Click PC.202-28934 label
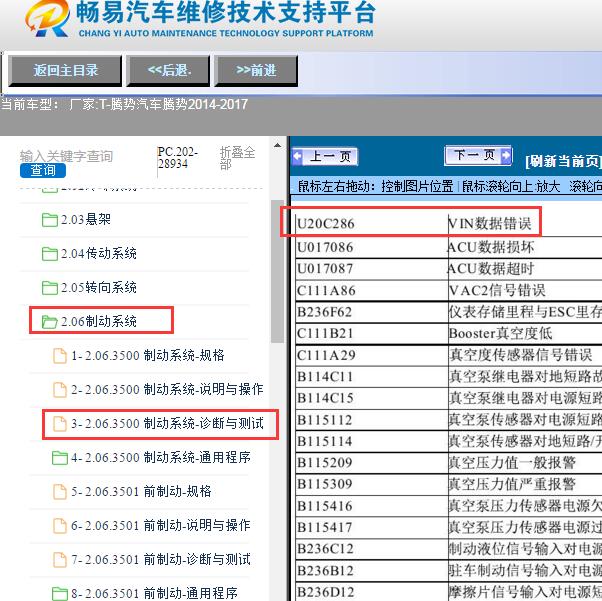This screenshot has width=602, height=601. 178,158
